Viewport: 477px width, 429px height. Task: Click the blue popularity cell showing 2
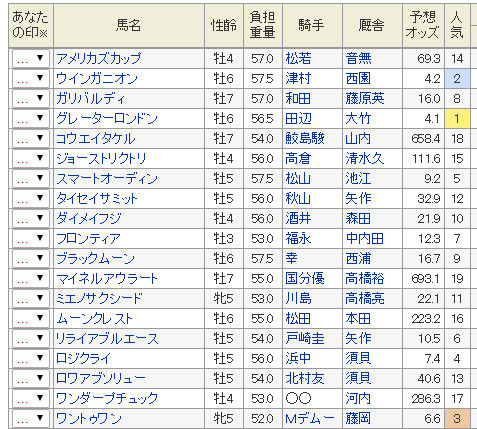click(x=457, y=79)
